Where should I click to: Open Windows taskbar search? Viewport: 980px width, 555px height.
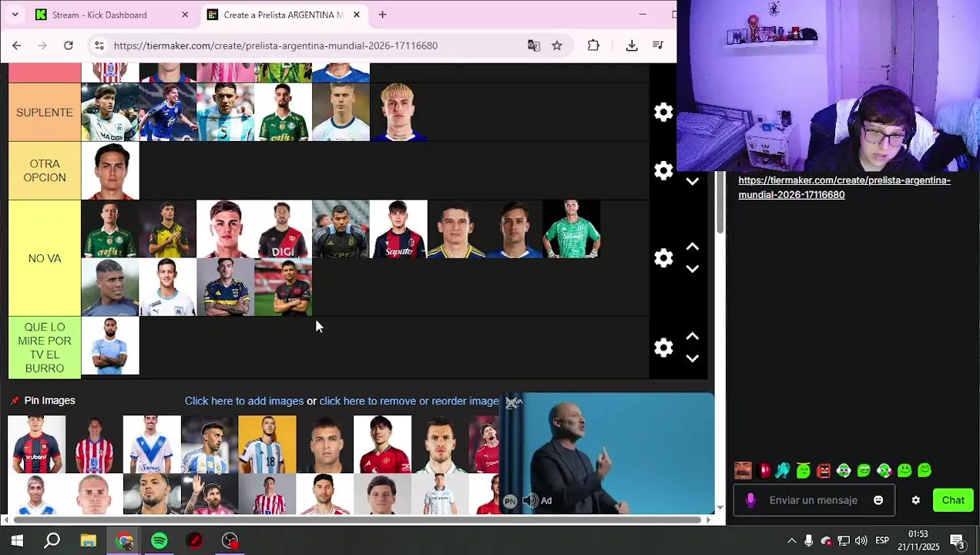[x=52, y=541]
